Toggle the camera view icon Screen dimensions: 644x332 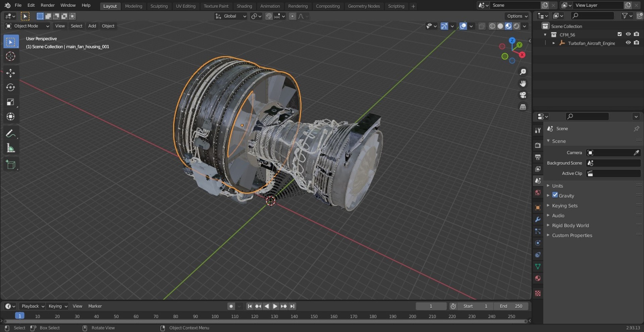pos(523,95)
